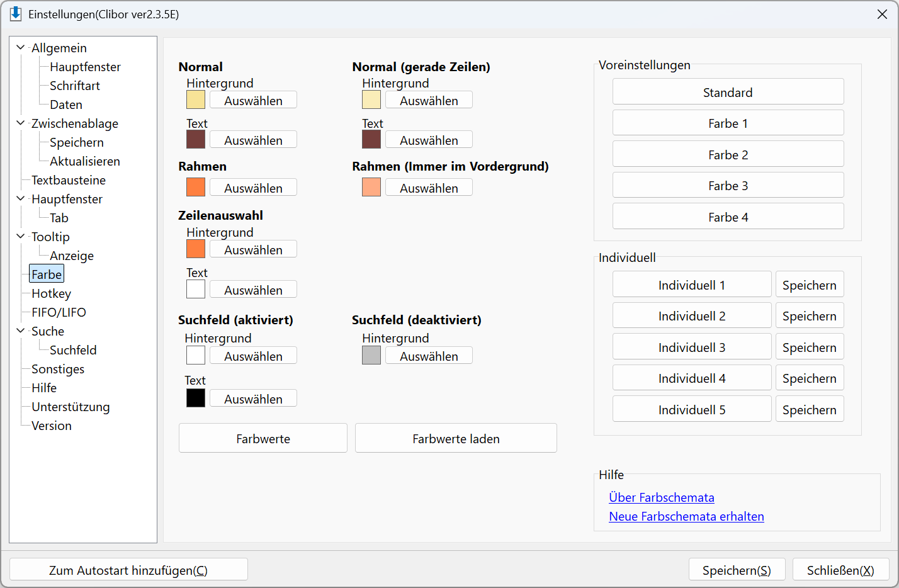The height and width of the screenshot is (588, 899).
Task: Click Zeilenauswahl Text white swatch
Action: 196,289
